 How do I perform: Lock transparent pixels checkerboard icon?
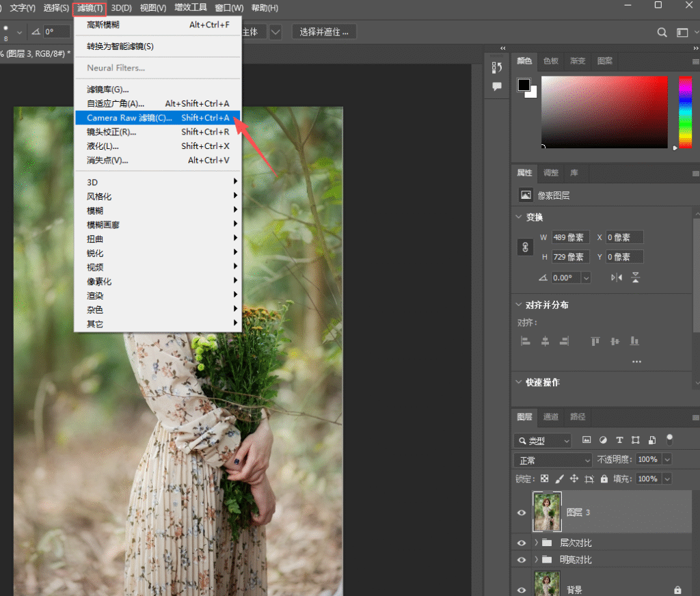click(x=545, y=478)
